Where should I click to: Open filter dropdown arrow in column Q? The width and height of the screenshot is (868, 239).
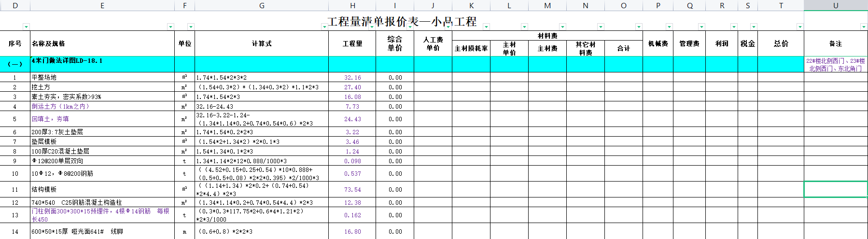[x=701, y=27]
